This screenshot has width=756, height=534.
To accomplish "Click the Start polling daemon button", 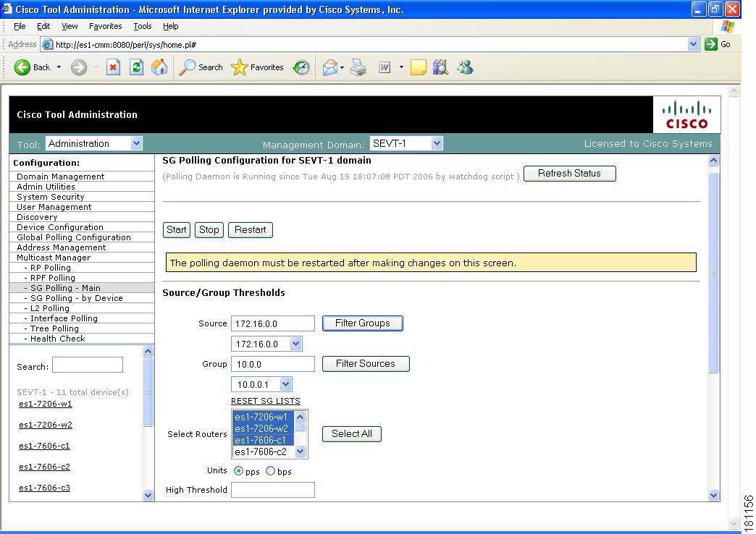I will click(177, 230).
